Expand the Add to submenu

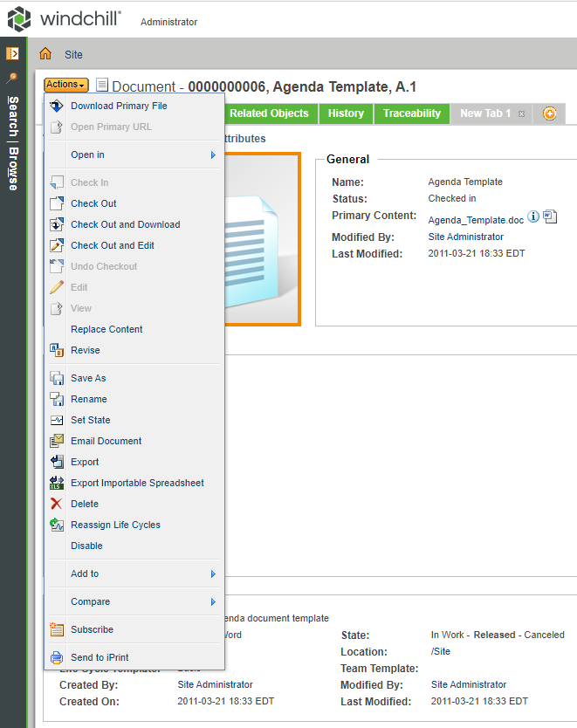(x=213, y=573)
